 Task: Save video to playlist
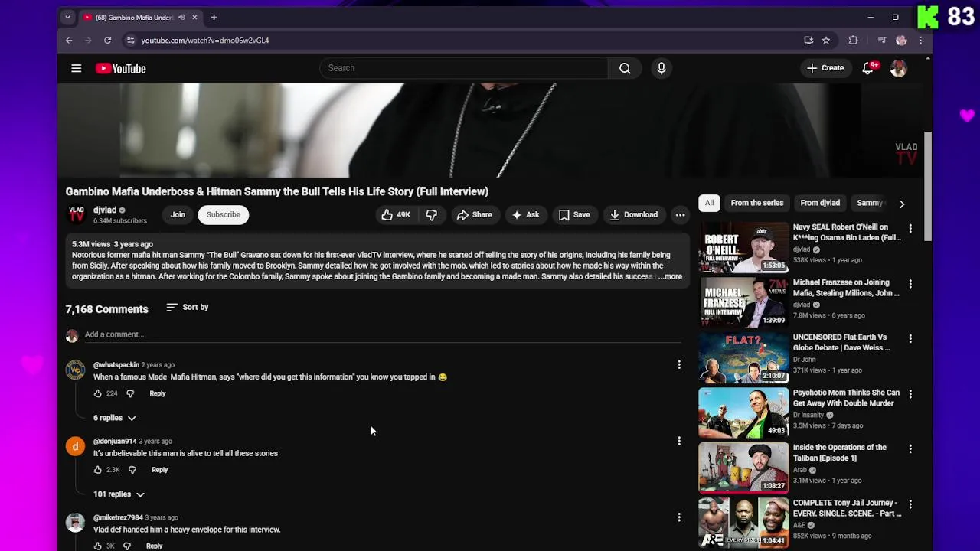point(574,215)
